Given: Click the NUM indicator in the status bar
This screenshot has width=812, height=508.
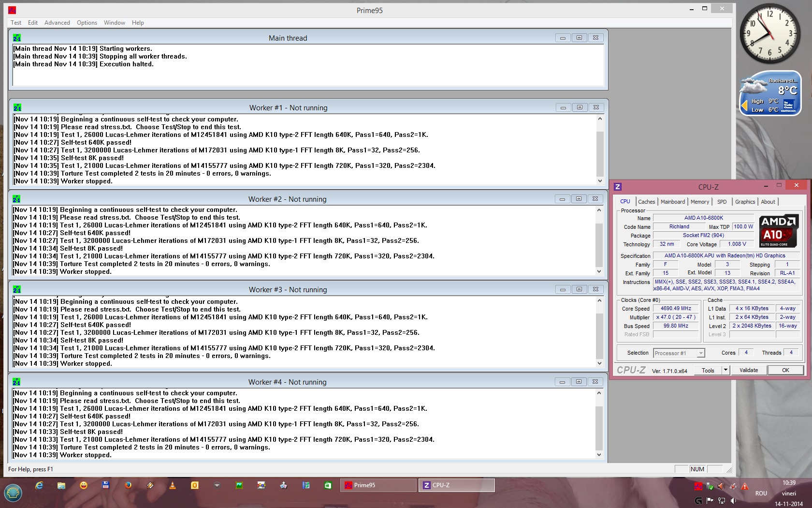Looking at the screenshot, I should (x=697, y=469).
